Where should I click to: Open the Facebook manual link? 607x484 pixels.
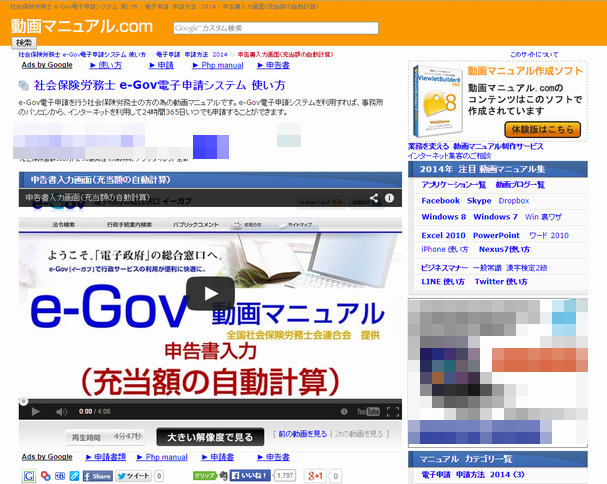pos(441,201)
